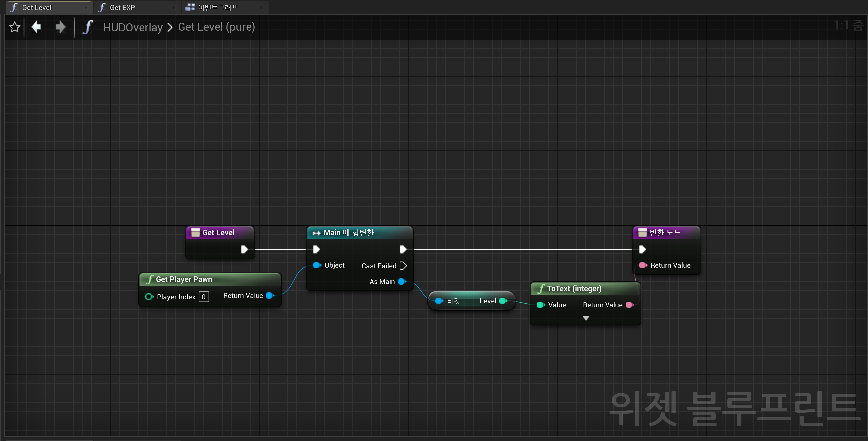This screenshot has width=868, height=441.
Task: Open the 이벤트그래프 tab
Action: (225, 7)
